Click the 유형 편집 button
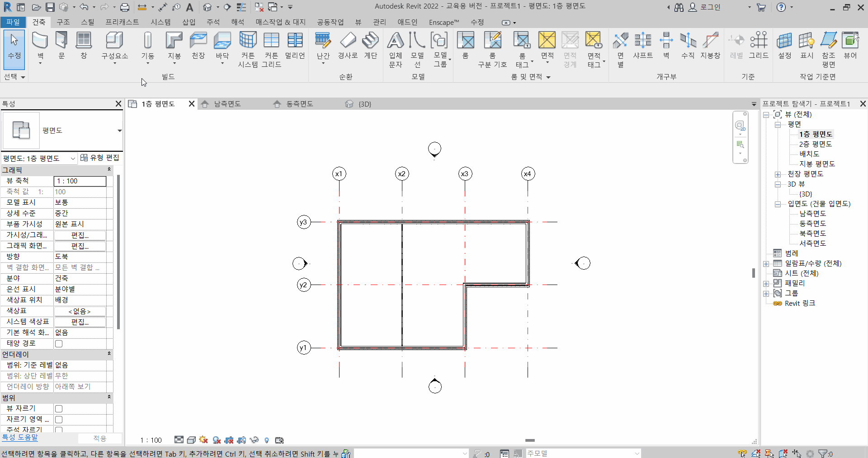Image resolution: width=868 pixels, height=458 pixels. click(x=100, y=158)
